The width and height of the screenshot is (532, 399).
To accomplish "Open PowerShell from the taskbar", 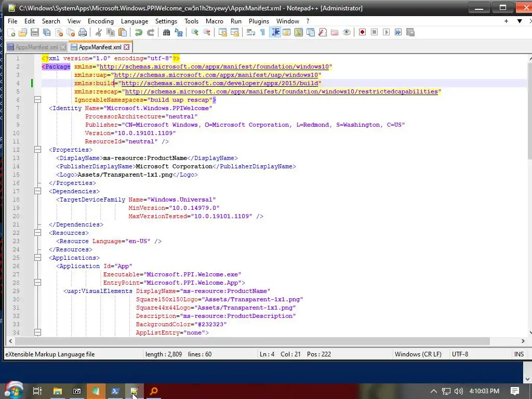I will click(x=115, y=391).
